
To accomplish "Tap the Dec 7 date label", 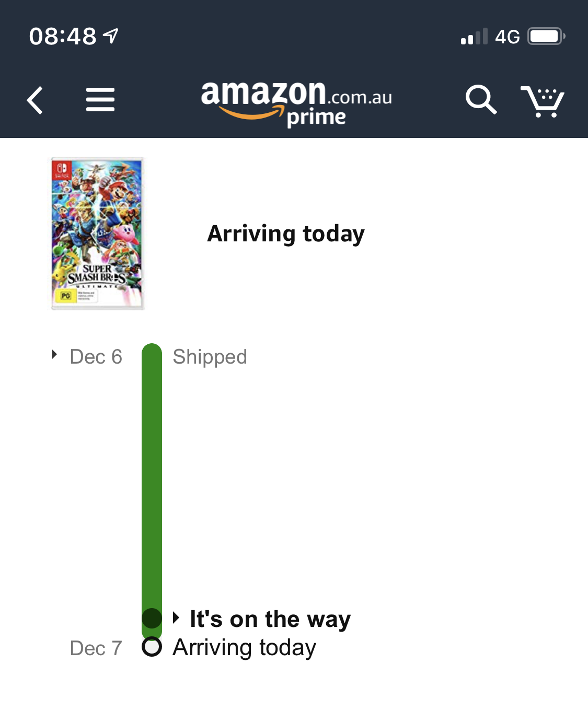I will (96, 648).
